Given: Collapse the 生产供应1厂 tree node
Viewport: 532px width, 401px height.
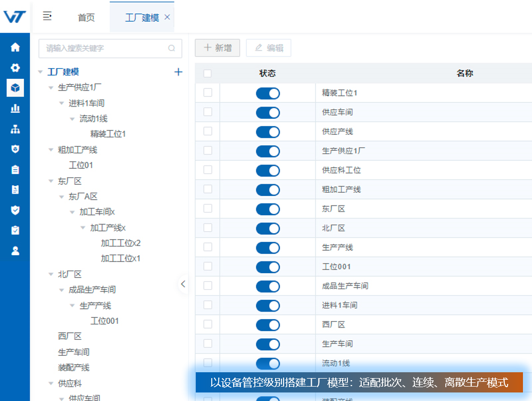Looking at the screenshot, I should 51,88.
